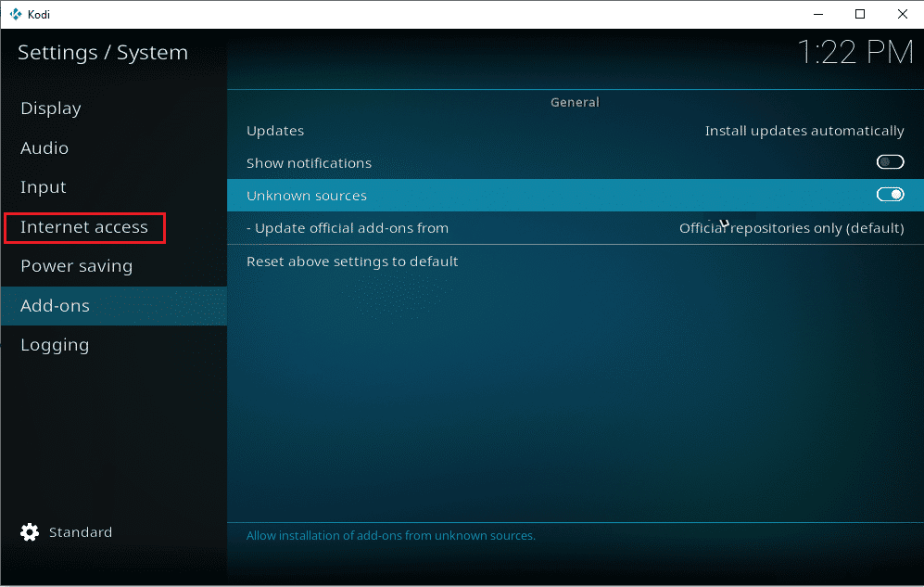Click the settings level gear icon
Image resolution: width=924 pixels, height=587 pixels.
click(30, 532)
